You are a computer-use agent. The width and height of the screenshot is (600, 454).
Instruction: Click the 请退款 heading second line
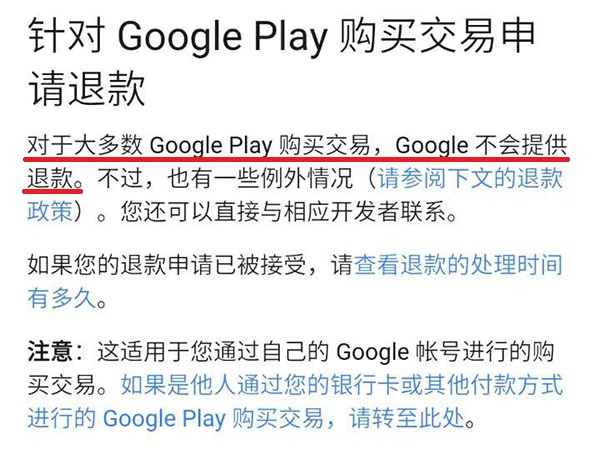(x=87, y=89)
